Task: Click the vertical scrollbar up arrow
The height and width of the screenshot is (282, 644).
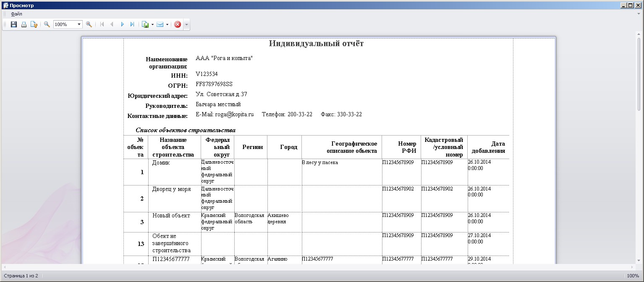Action: [639, 35]
